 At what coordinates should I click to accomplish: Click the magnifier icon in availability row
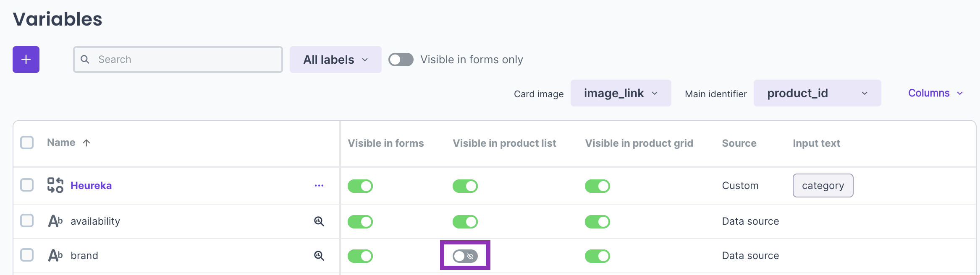tap(319, 221)
